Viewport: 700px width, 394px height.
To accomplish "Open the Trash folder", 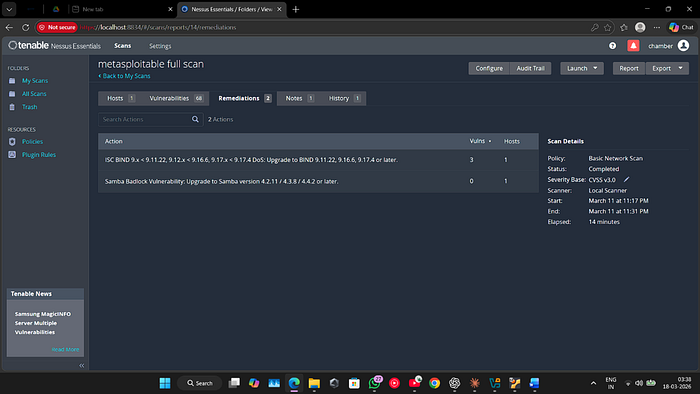I will point(29,107).
